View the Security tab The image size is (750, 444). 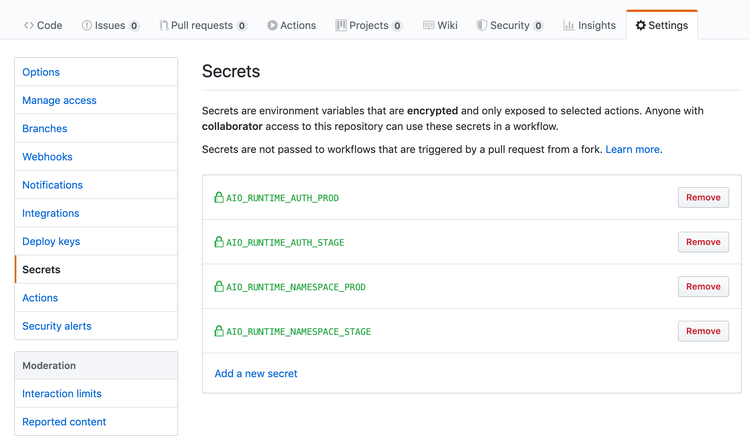click(509, 25)
